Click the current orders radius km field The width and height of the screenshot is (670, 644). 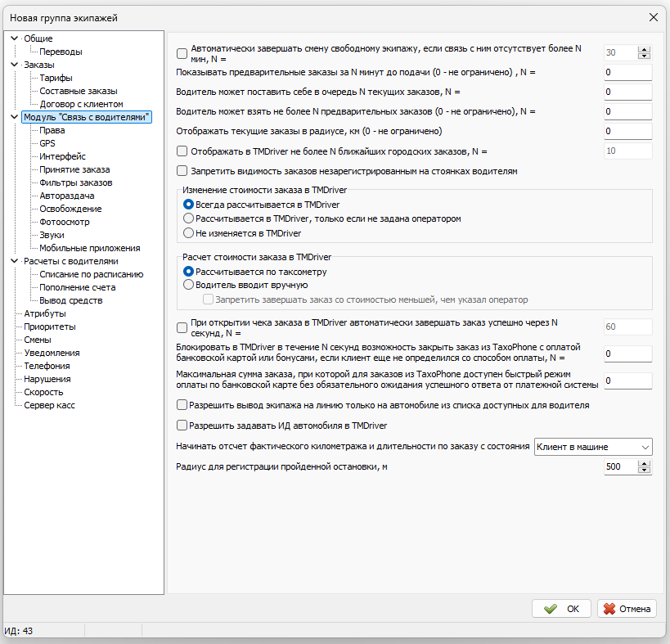click(627, 131)
